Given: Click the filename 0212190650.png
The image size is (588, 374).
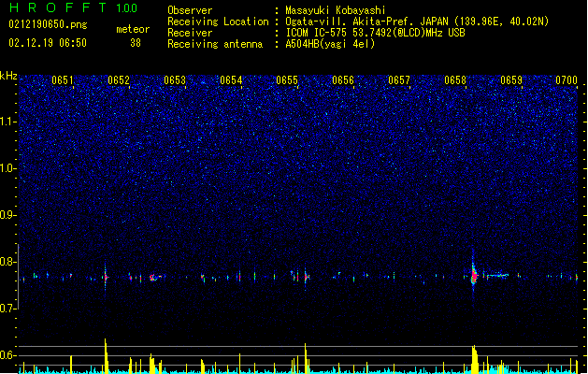Looking at the screenshot, I should pos(48,24).
